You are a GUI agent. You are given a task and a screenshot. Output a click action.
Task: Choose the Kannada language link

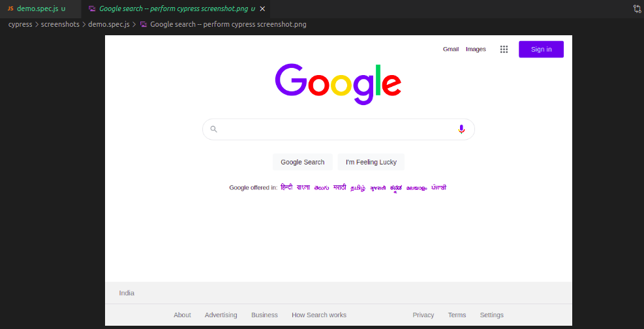tap(396, 188)
